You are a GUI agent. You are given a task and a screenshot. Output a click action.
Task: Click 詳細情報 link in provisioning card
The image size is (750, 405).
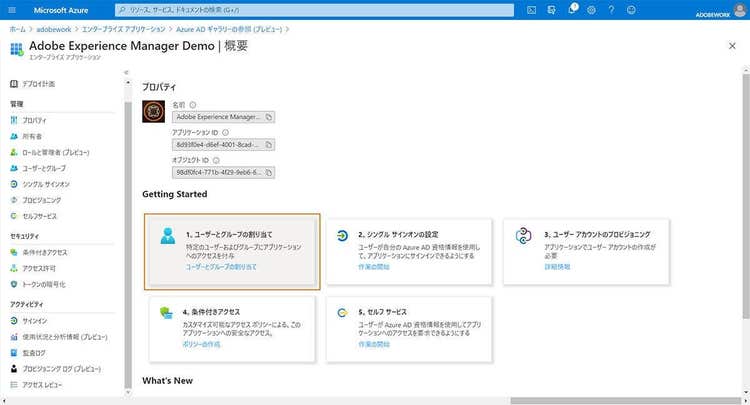pos(557,267)
